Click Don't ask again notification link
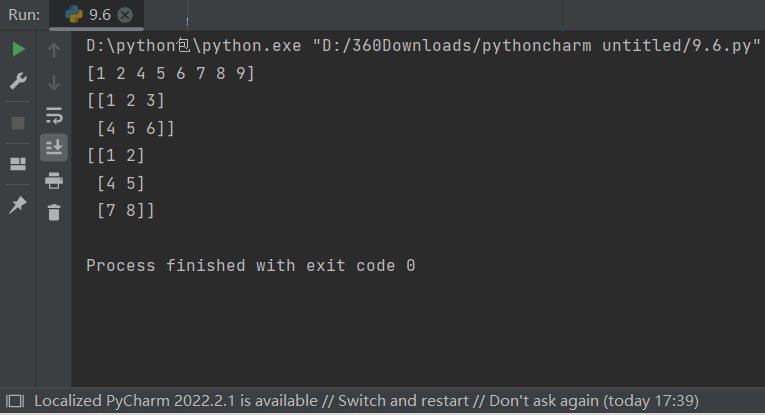 544,401
